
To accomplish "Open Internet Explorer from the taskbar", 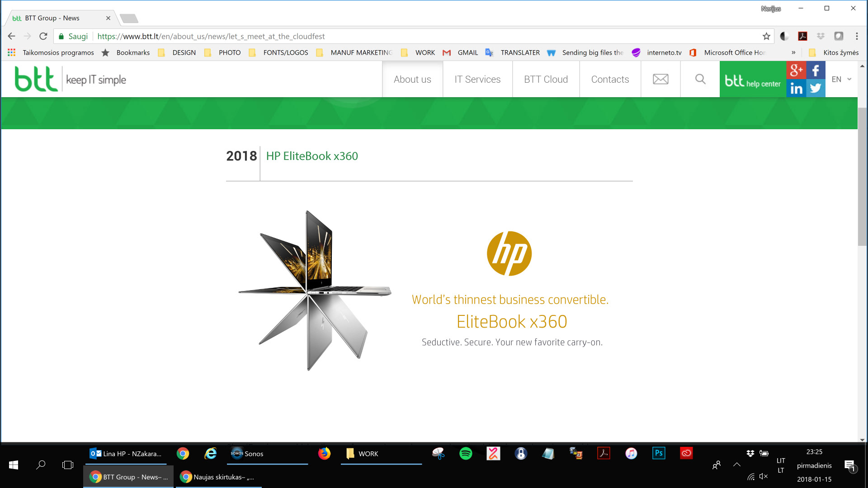I will (x=211, y=453).
